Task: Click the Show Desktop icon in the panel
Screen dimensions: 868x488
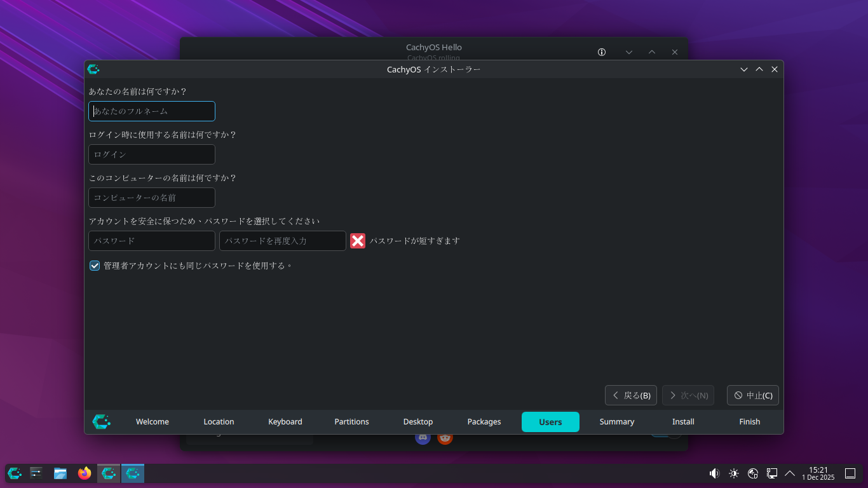Action: [x=850, y=473]
